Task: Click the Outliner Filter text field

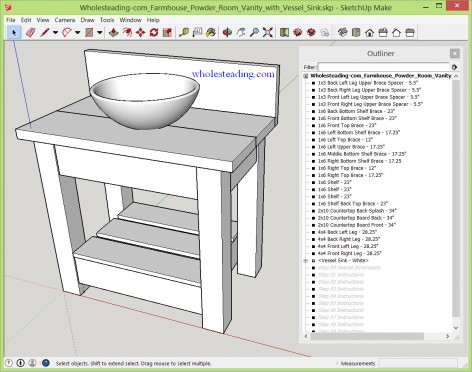Action: [384, 67]
